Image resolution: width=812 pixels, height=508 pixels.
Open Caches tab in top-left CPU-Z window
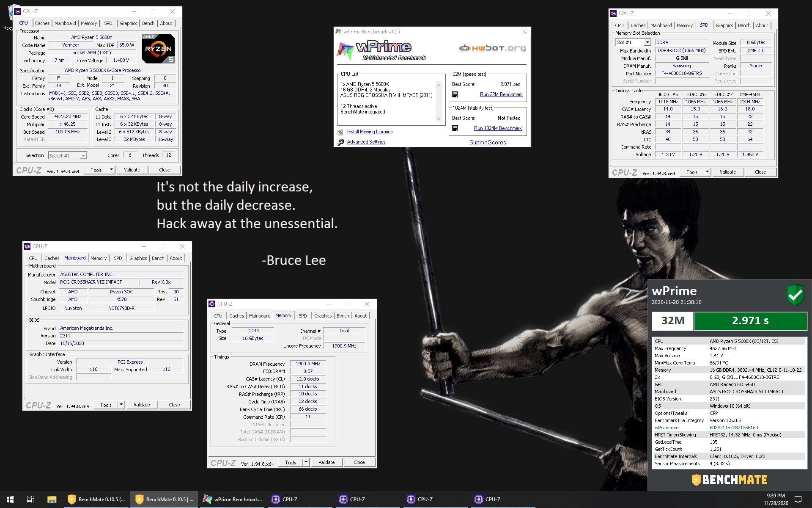click(x=42, y=23)
